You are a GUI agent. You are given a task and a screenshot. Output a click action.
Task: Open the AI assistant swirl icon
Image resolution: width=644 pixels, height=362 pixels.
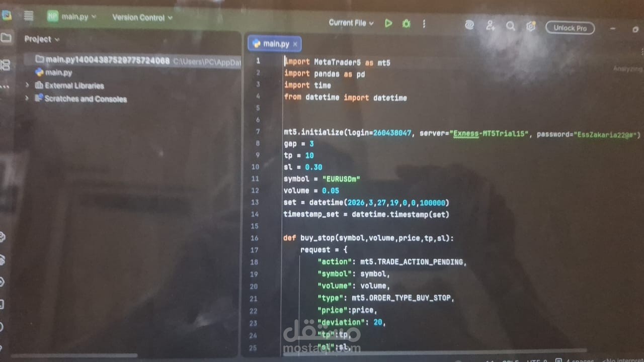click(469, 25)
